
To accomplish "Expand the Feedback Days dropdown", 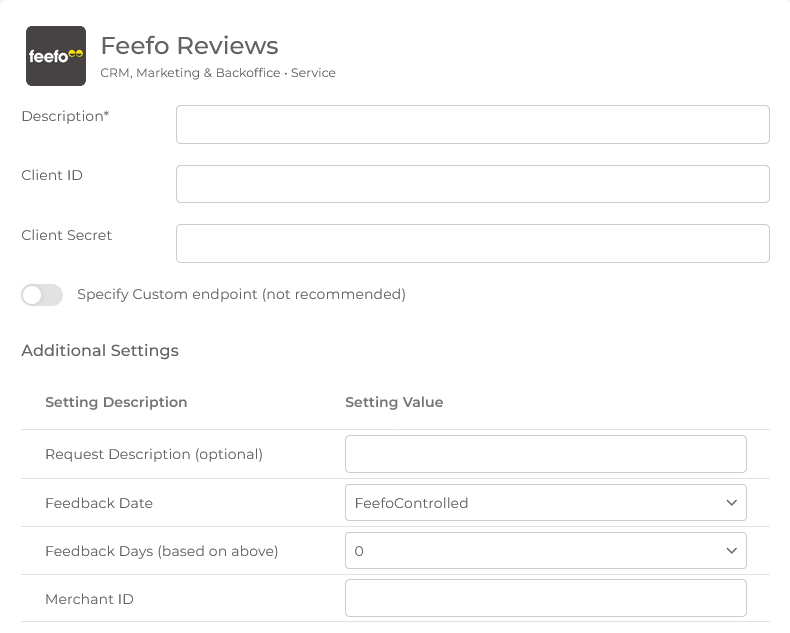I will coord(545,551).
